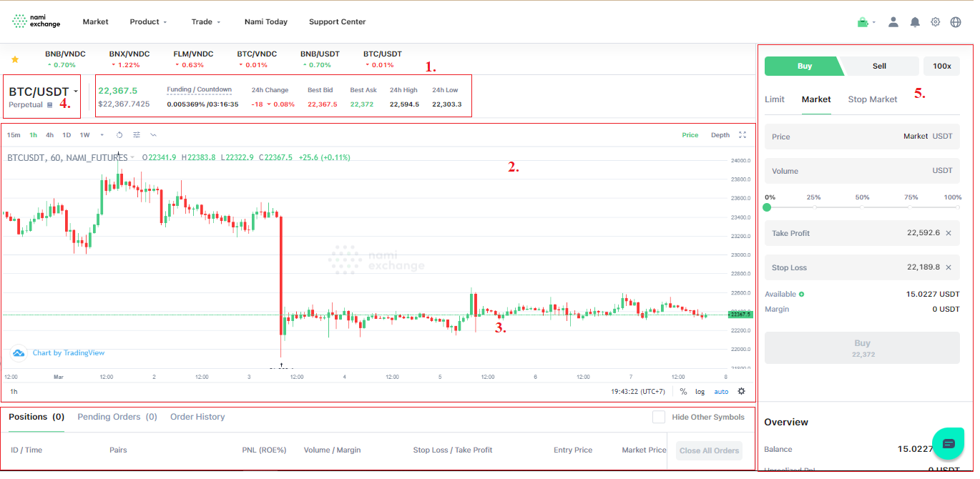The height and width of the screenshot is (479, 980).
Task: Open chart settings gear at bottom
Action: coord(741,391)
